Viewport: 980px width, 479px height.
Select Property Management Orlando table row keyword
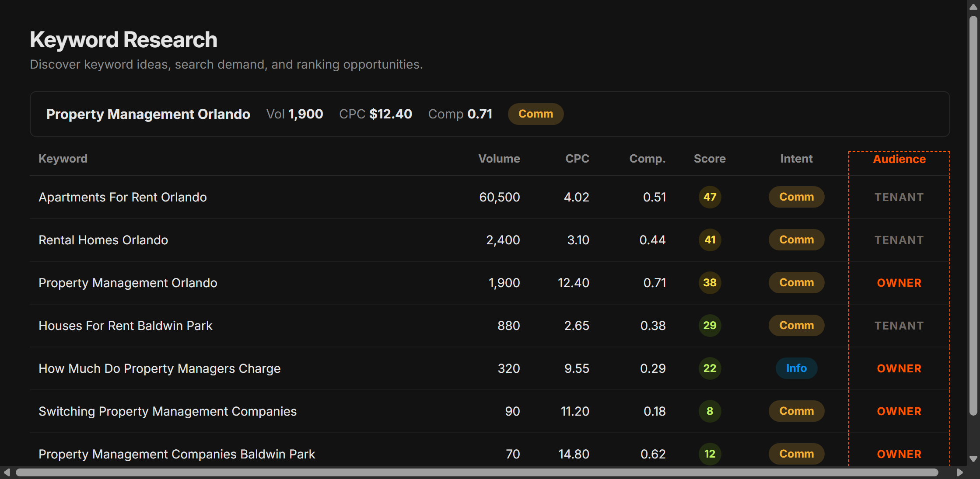coord(128,283)
